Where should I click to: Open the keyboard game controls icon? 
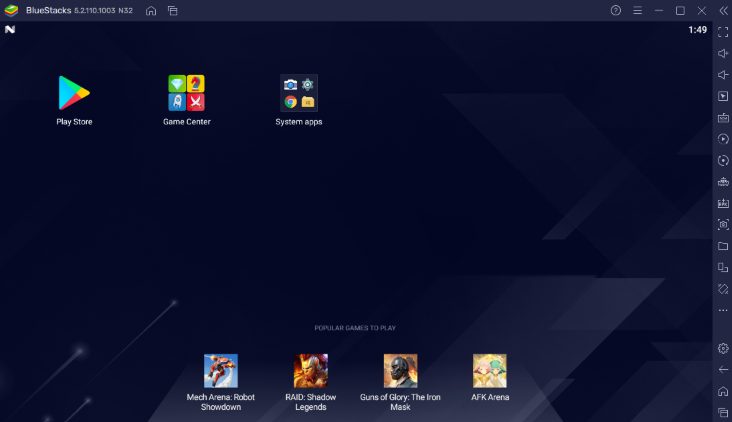click(723, 118)
